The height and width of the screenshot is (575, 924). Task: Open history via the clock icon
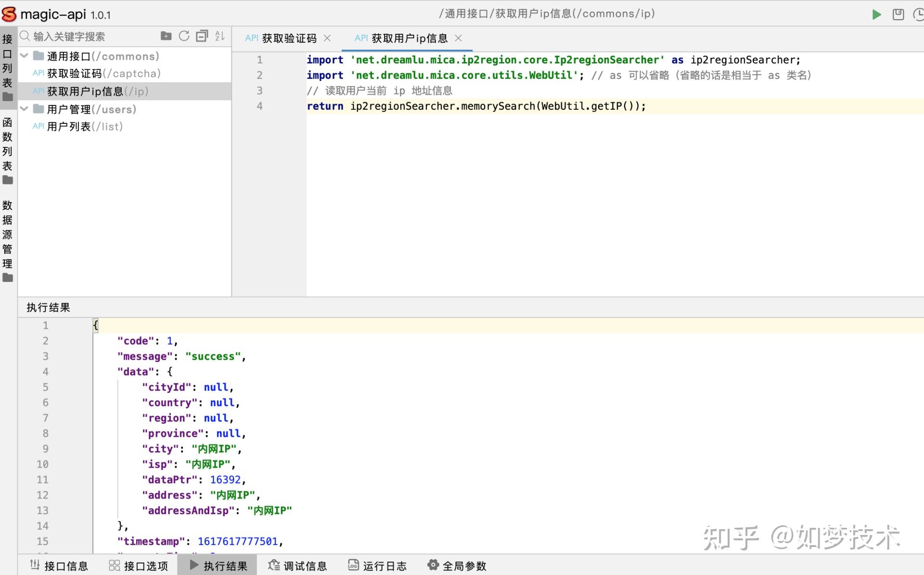click(x=919, y=14)
